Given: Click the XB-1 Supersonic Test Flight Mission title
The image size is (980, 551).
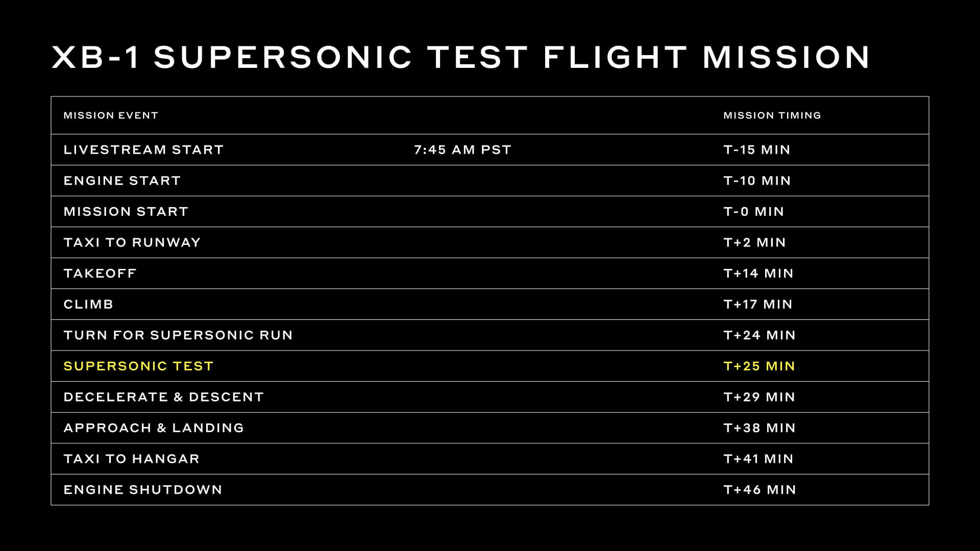Looking at the screenshot, I should point(461,57).
